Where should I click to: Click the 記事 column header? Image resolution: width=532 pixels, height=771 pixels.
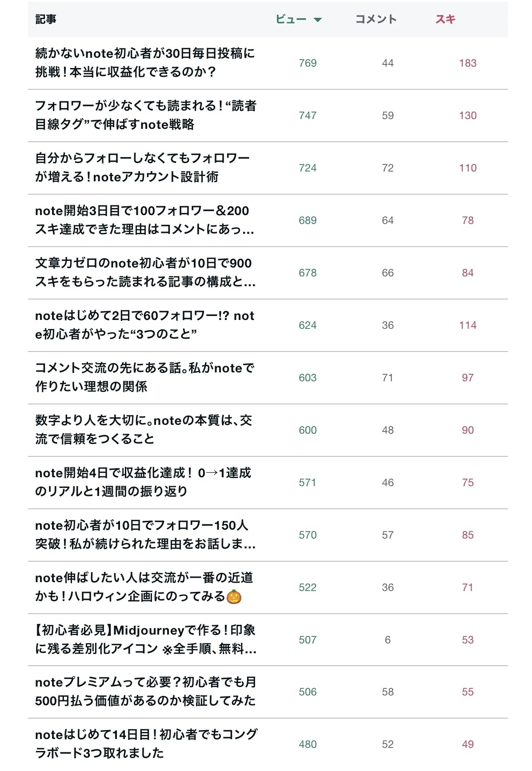[x=46, y=19]
